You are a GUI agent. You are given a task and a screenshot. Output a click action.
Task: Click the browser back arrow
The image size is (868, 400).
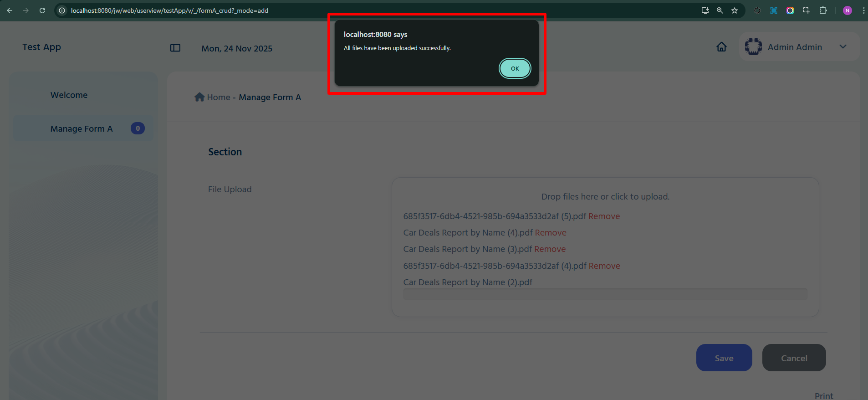(x=10, y=10)
